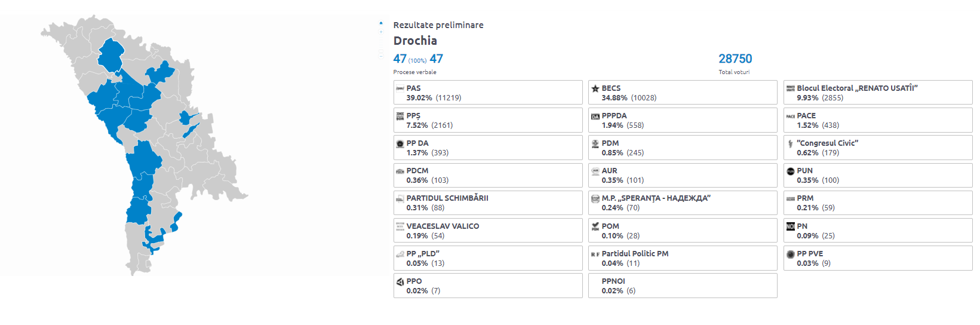Image resolution: width=980 pixels, height=325 pixels.
Task: Select the PN party logo icon
Action: point(791,226)
